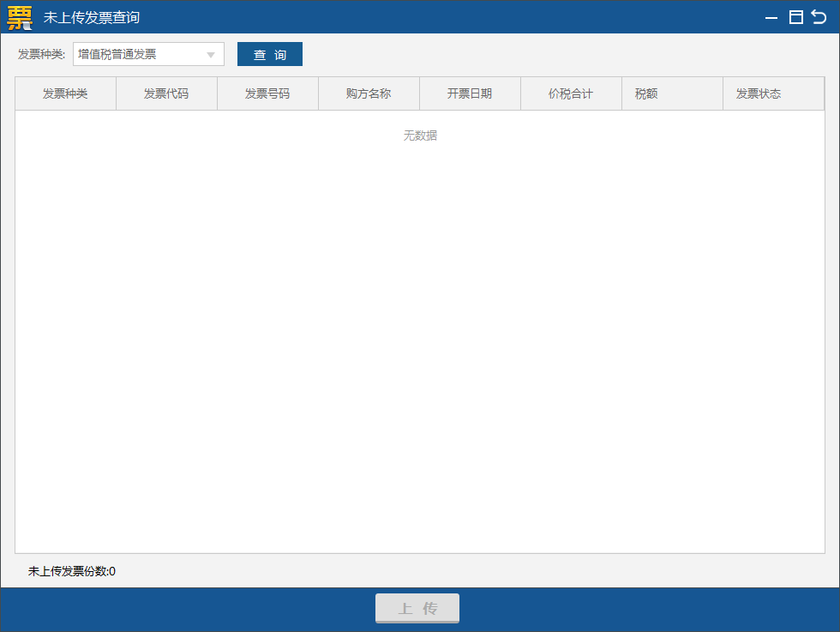Click the 发票种类: label beside the combo box

coord(41,54)
